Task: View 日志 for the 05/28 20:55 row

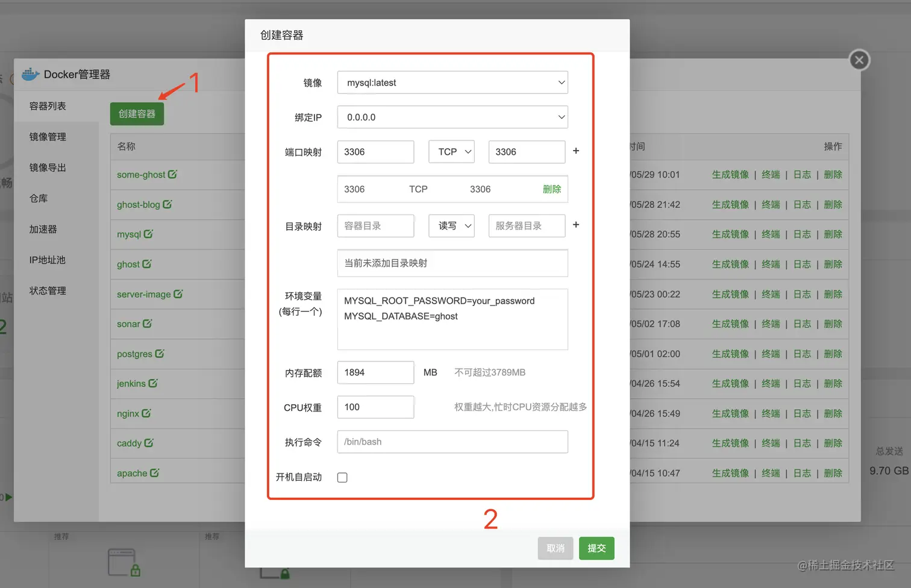Action: tap(802, 234)
